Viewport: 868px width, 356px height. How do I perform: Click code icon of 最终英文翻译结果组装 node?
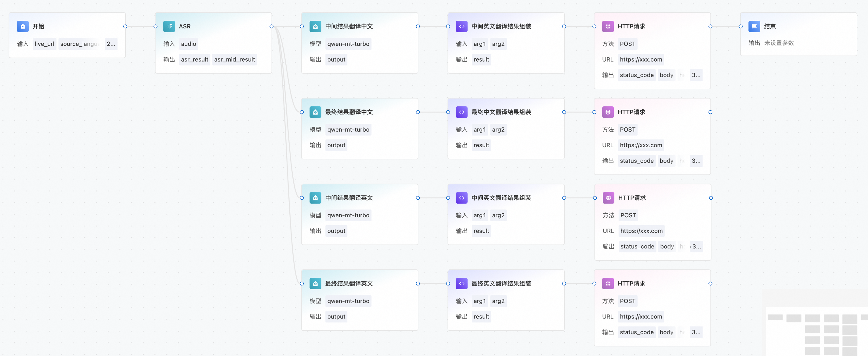coord(461,283)
